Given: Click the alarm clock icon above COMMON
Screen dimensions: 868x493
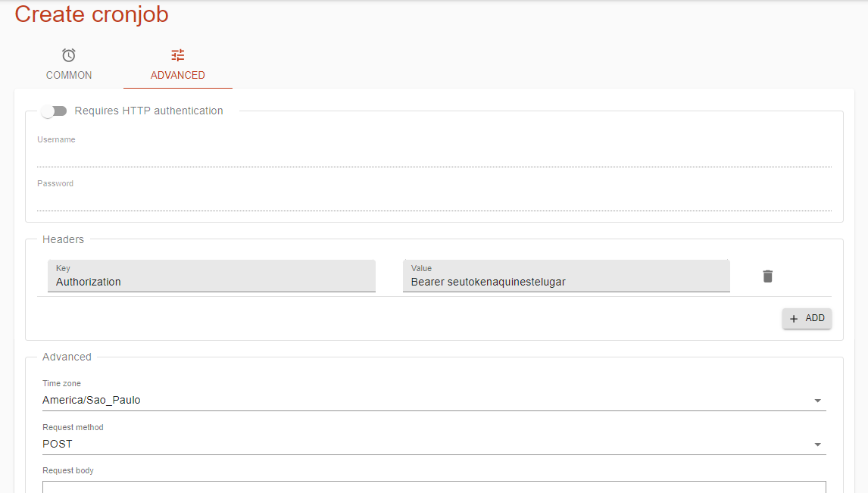Looking at the screenshot, I should click(x=69, y=55).
